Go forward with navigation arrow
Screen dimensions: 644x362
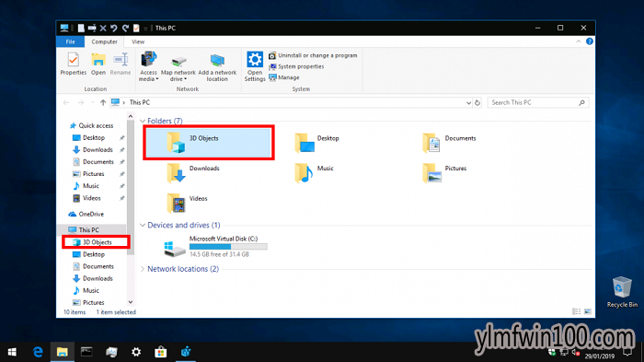click(81, 102)
